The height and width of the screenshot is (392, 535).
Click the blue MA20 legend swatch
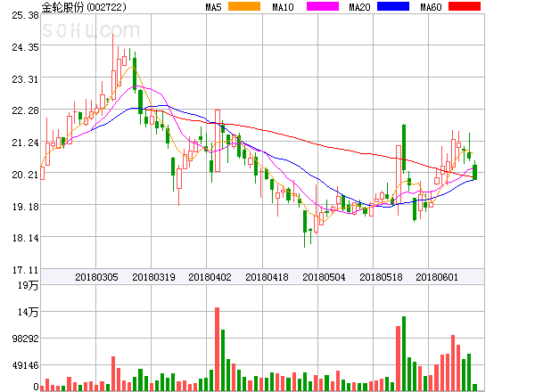coord(393,6)
